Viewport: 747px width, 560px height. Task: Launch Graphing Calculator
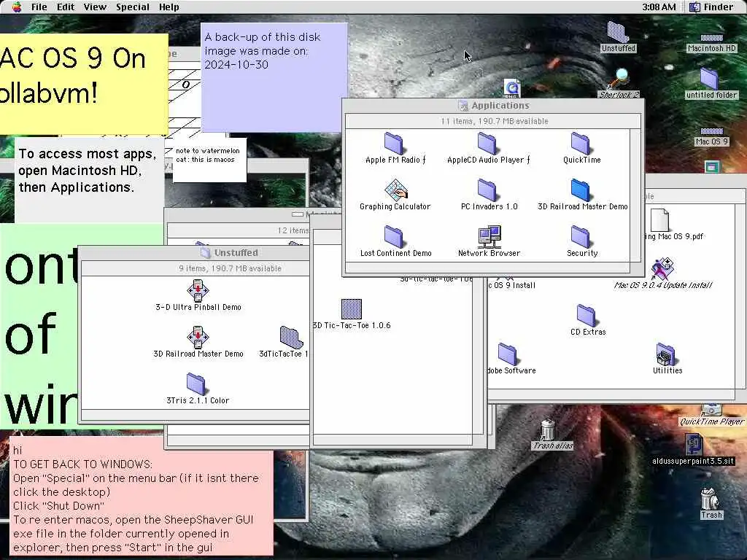click(396, 190)
